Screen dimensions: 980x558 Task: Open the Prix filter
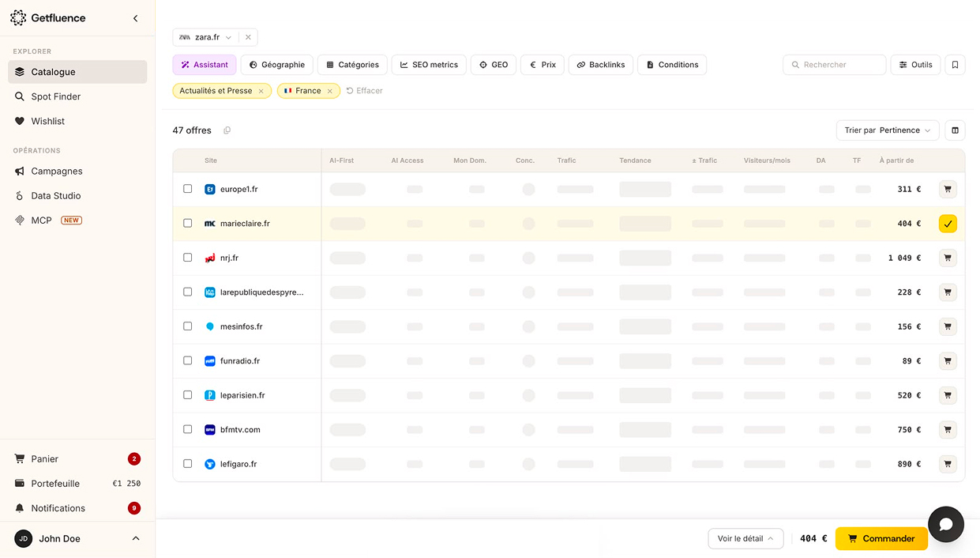point(543,65)
